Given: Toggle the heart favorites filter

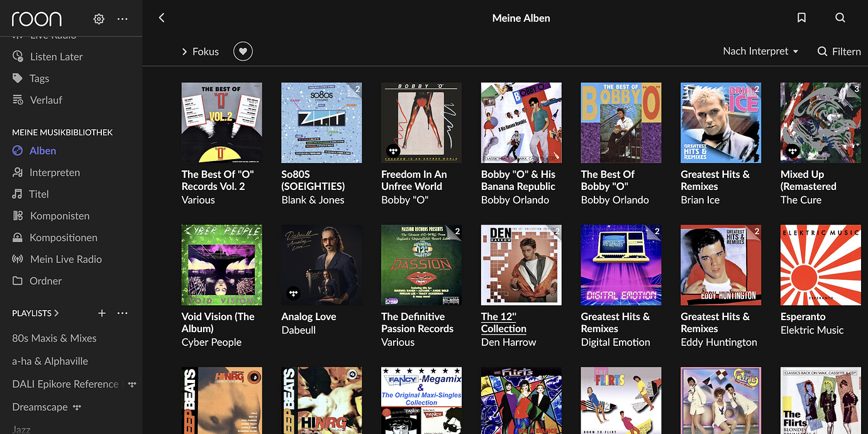Looking at the screenshot, I should [x=243, y=52].
